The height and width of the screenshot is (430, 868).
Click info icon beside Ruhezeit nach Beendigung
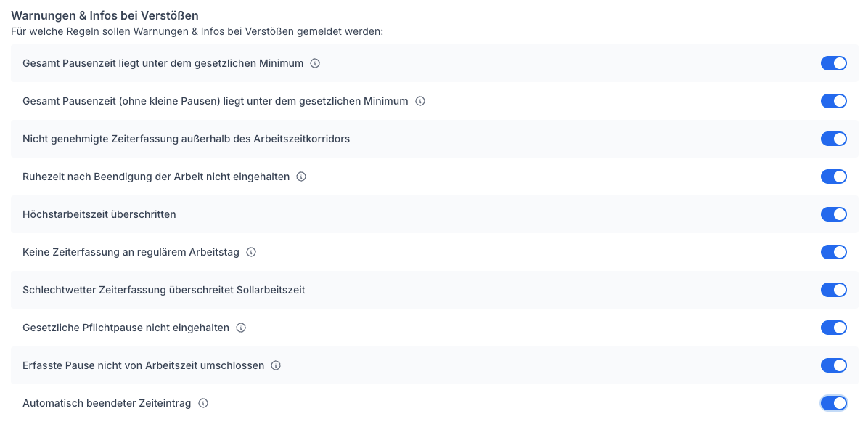tap(301, 177)
